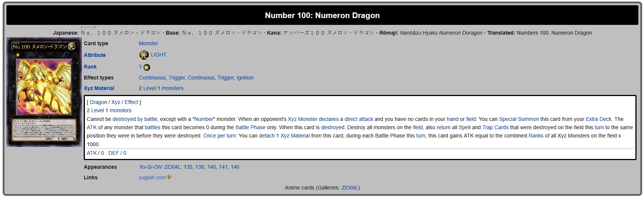
Task: Open the Numeron Dragon card image
Action: [44, 92]
